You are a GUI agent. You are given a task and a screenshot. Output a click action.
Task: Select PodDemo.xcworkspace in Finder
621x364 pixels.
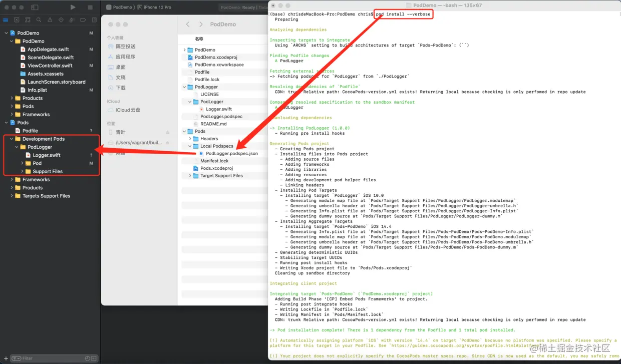[219, 65]
